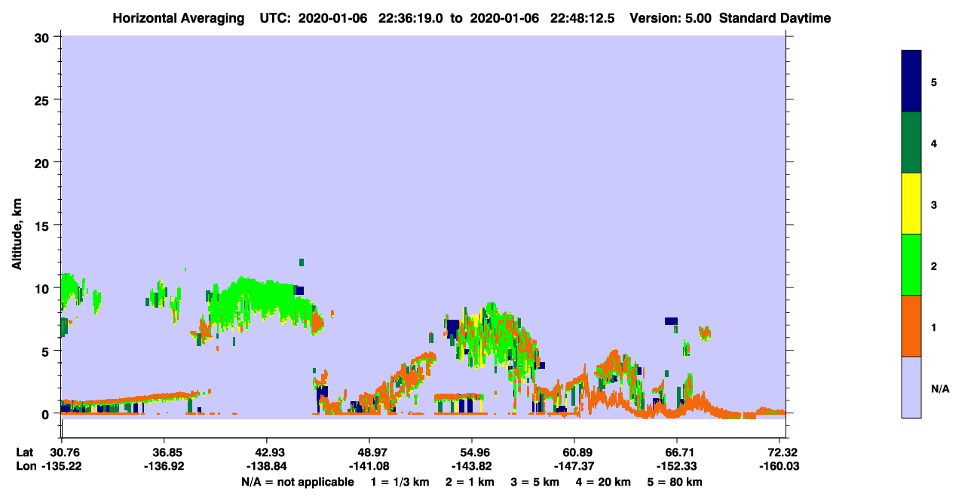The height and width of the screenshot is (503, 980).
Task: Click longitude value -135.22
Action: point(62,466)
